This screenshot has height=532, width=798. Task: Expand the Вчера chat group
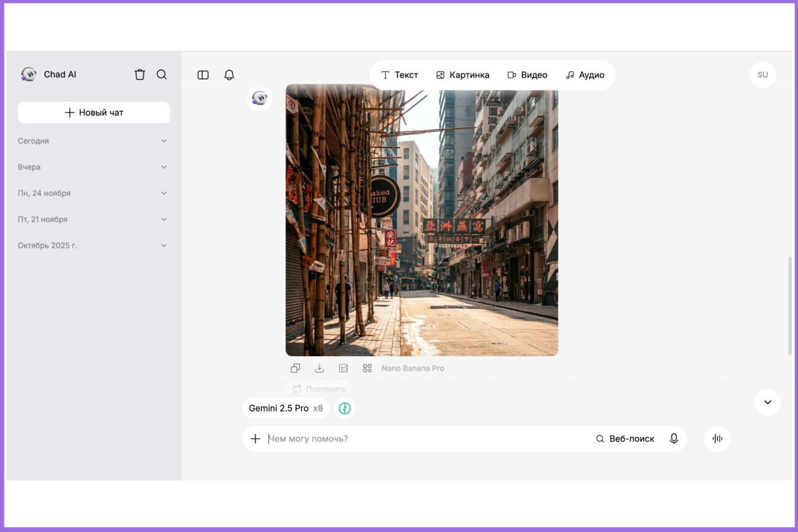(93, 167)
